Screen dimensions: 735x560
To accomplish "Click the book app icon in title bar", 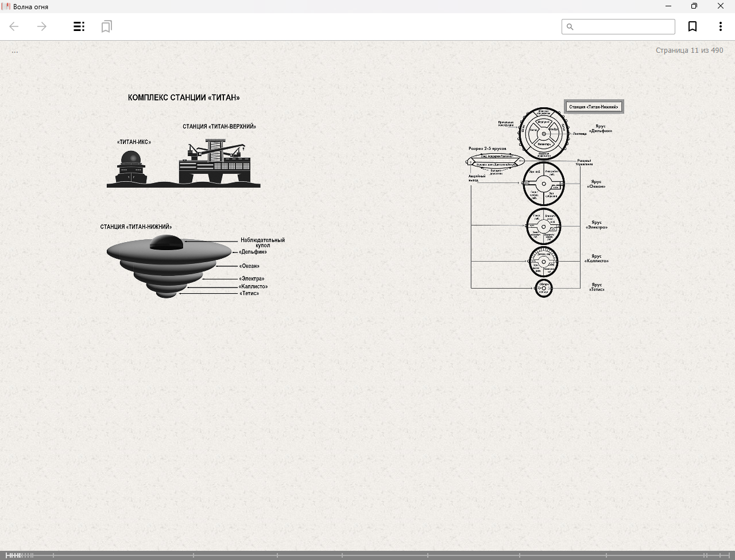I will 6,6.
